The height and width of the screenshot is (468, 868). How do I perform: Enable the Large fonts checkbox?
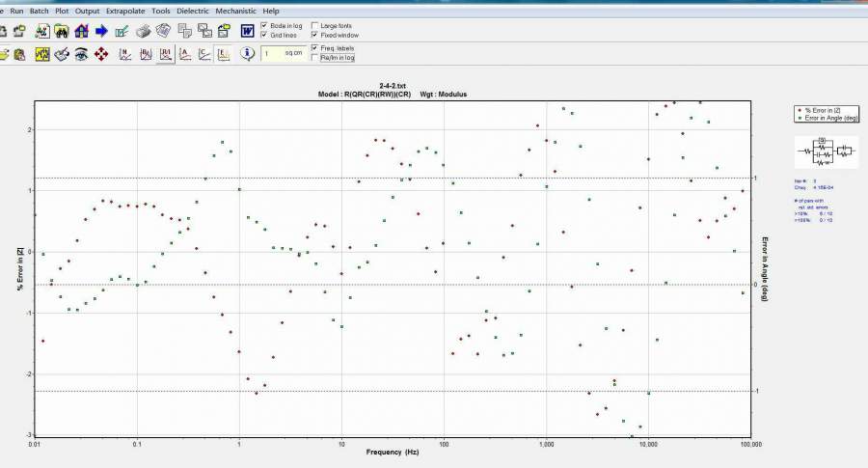coord(315,25)
